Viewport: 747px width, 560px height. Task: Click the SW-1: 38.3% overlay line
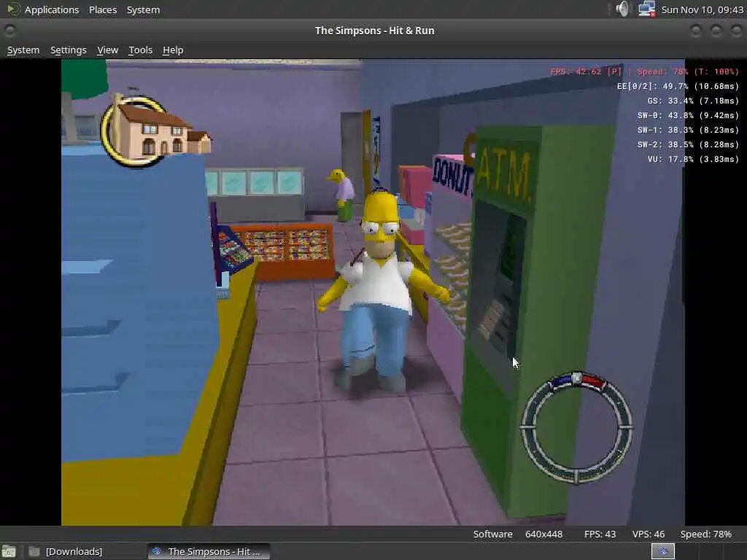[x=688, y=130]
